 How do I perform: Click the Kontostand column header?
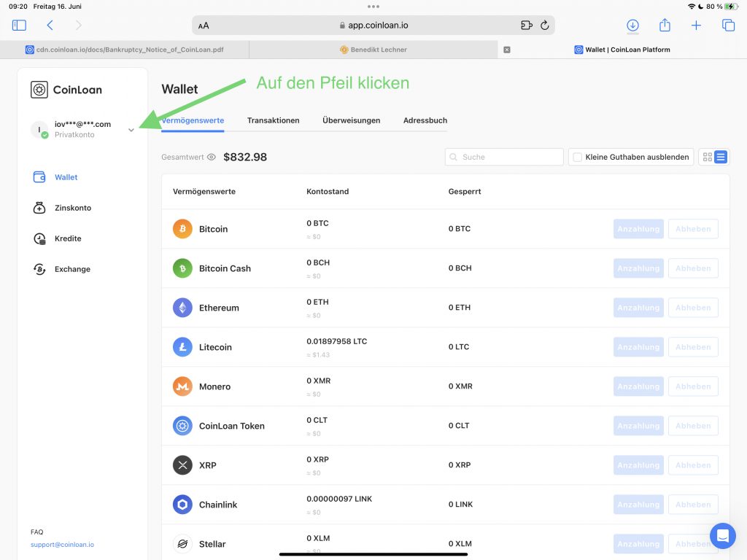coord(328,192)
